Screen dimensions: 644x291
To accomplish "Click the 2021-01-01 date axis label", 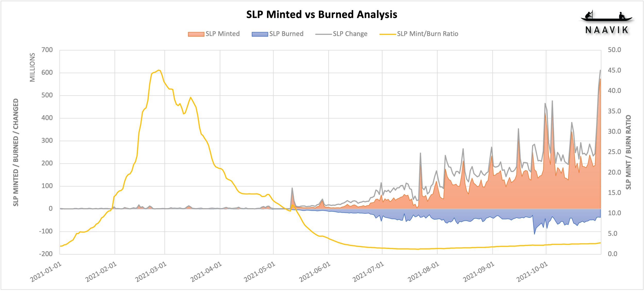I will click(x=46, y=272).
